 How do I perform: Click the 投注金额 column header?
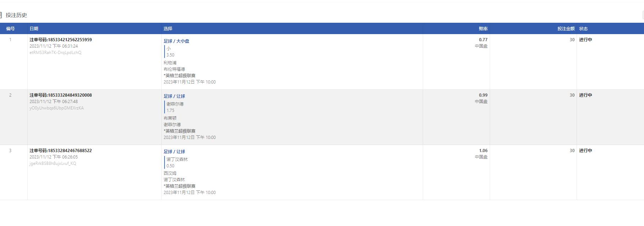[x=566, y=28]
